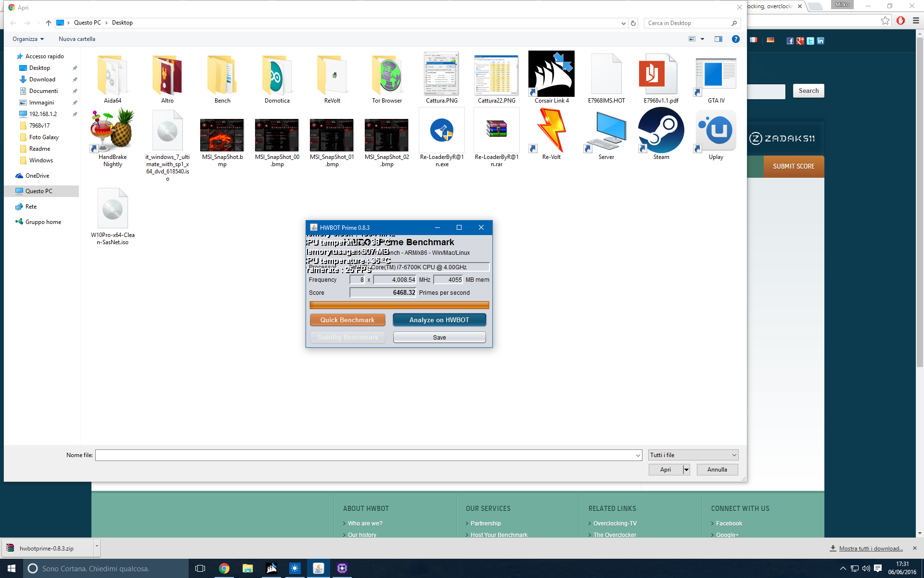
Task: Open Documenti in navigation pane
Action: tap(43, 91)
